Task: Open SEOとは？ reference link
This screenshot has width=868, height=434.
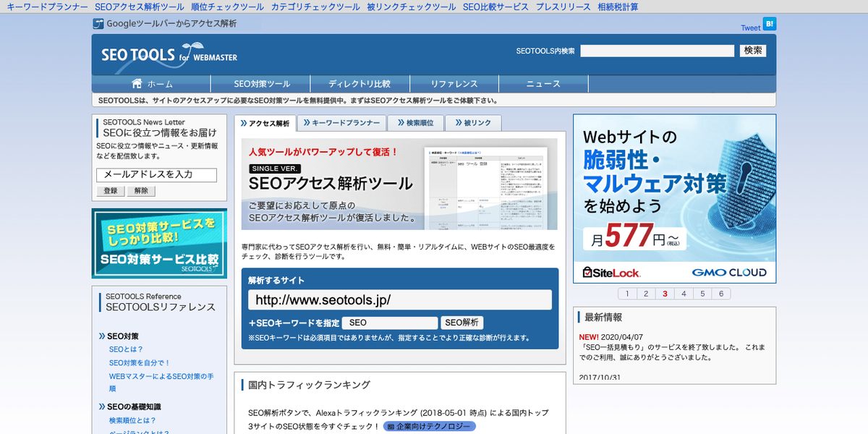Action: pyautogui.click(x=126, y=349)
